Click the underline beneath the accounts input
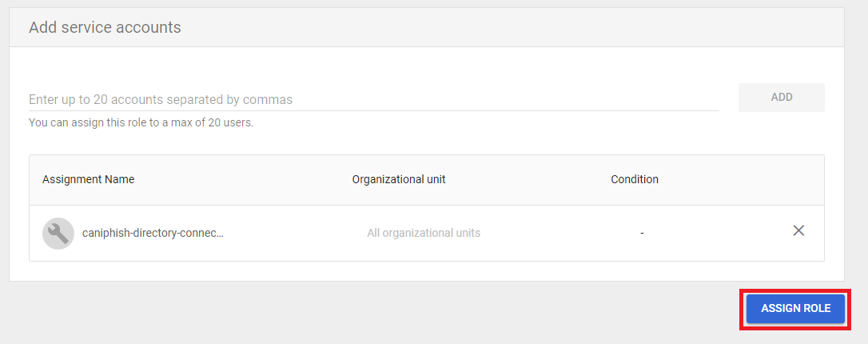The width and height of the screenshot is (868, 344). point(373,110)
